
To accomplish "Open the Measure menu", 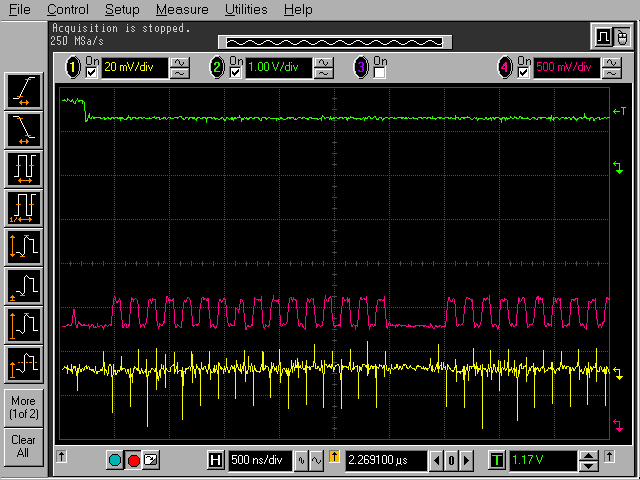I will click(x=182, y=9).
